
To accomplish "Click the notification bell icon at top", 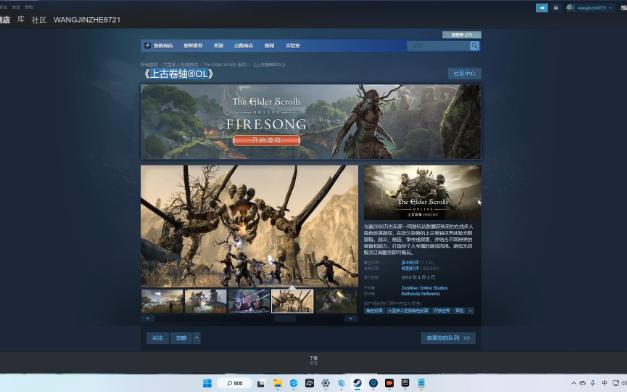I will click(556, 8).
